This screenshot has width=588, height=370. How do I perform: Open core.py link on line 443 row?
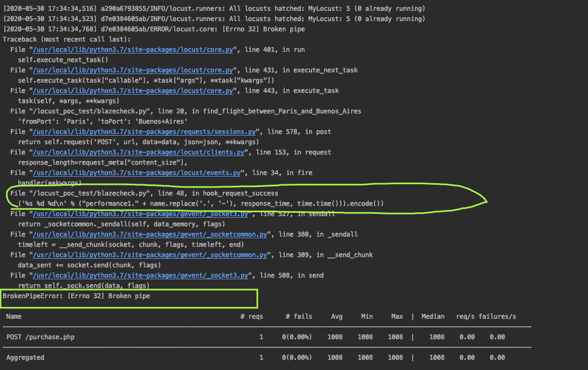click(133, 91)
